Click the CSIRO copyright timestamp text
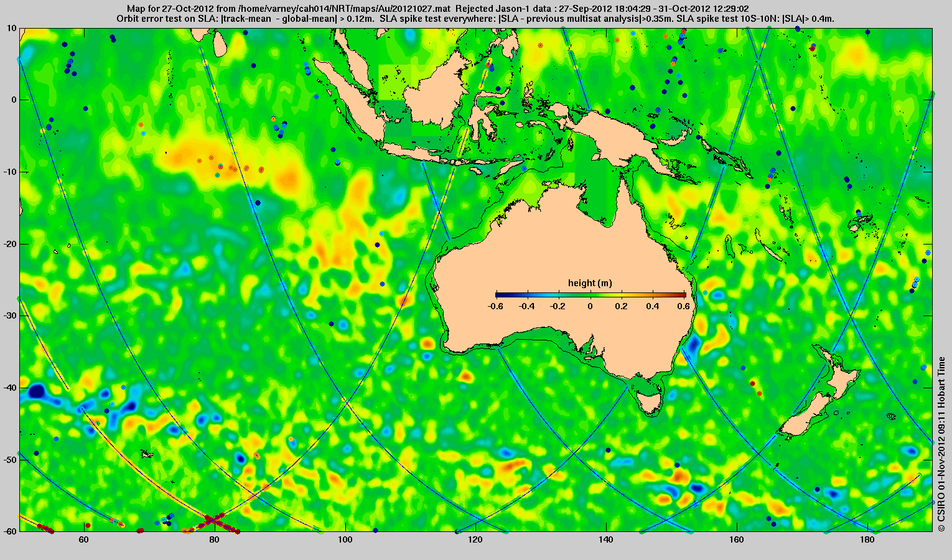Viewport: 952px width, 560px height. pos(942,444)
